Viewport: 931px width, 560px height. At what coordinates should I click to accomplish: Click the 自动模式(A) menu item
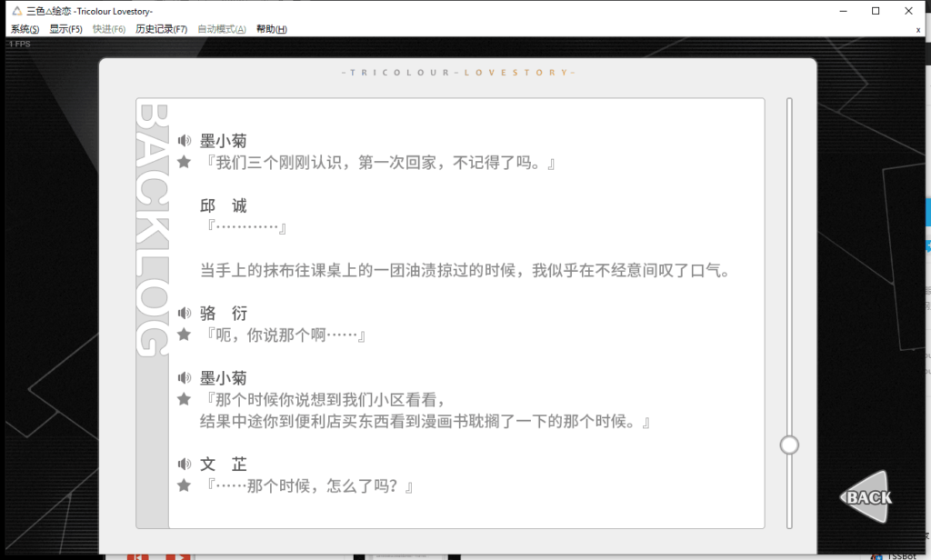click(x=222, y=29)
